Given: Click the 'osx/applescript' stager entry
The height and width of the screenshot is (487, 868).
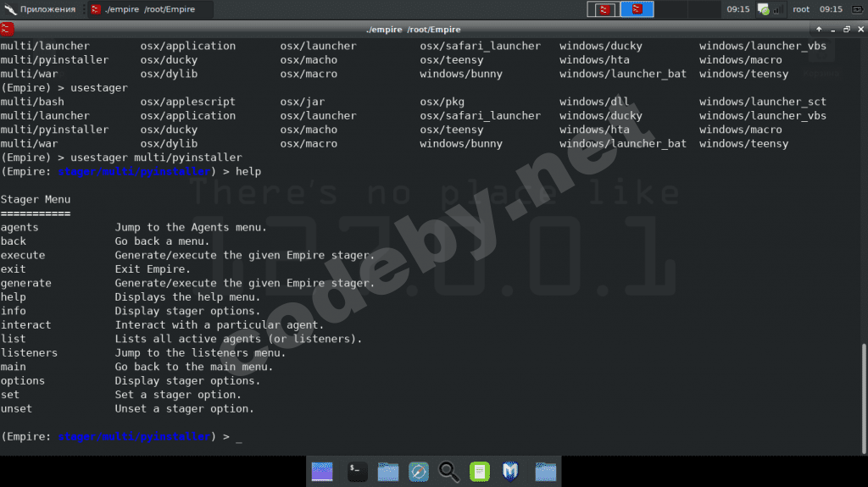Looking at the screenshot, I should (187, 102).
